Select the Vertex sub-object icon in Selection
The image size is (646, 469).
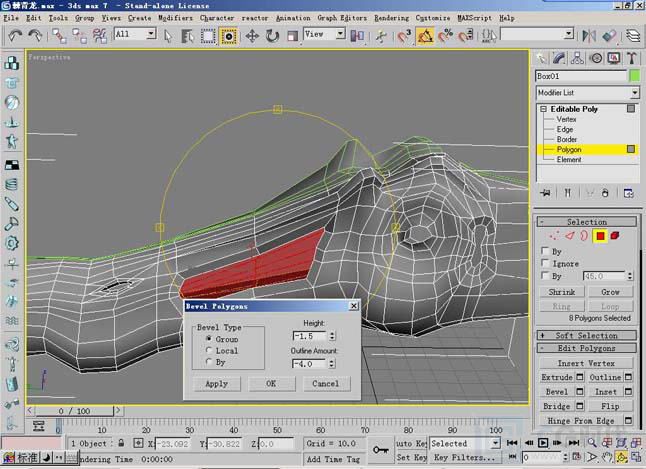tap(554, 236)
